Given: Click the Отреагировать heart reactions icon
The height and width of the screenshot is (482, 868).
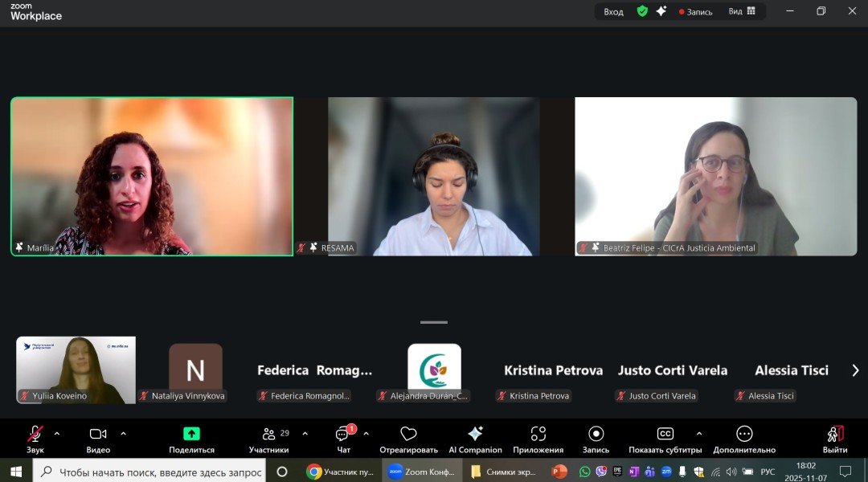Looking at the screenshot, I should click(408, 434).
